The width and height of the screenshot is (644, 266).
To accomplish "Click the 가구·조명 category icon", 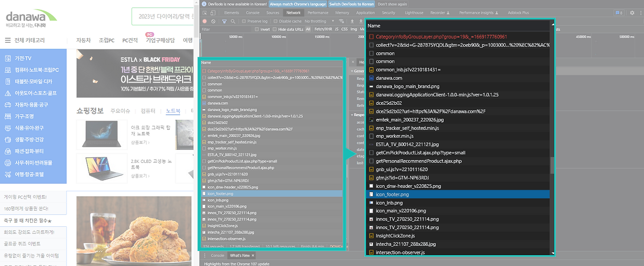I will click(x=9, y=116).
